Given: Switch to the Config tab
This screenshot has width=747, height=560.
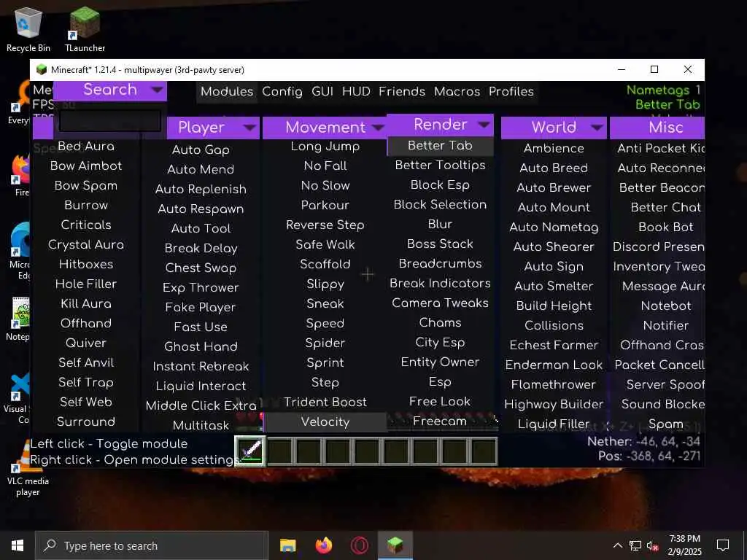Looking at the screenshot, I should [282, 91].
